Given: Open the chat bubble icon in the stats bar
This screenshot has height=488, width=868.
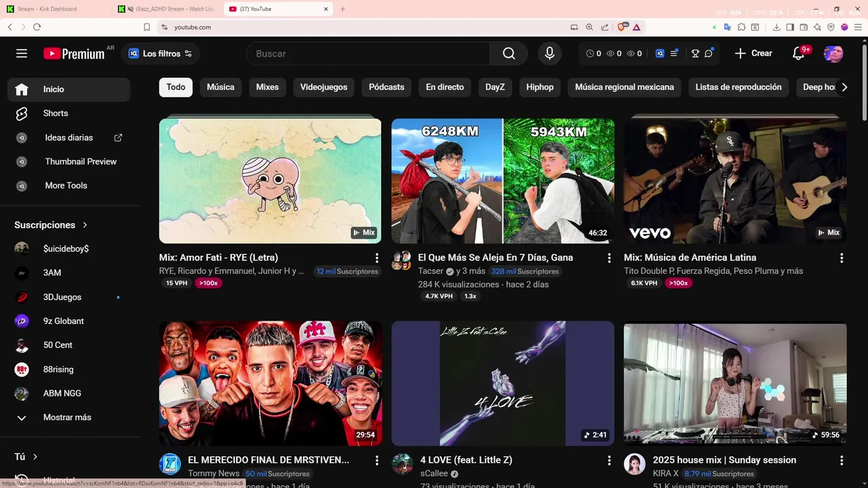Looking at the screenshot, I should click(709, 54).
